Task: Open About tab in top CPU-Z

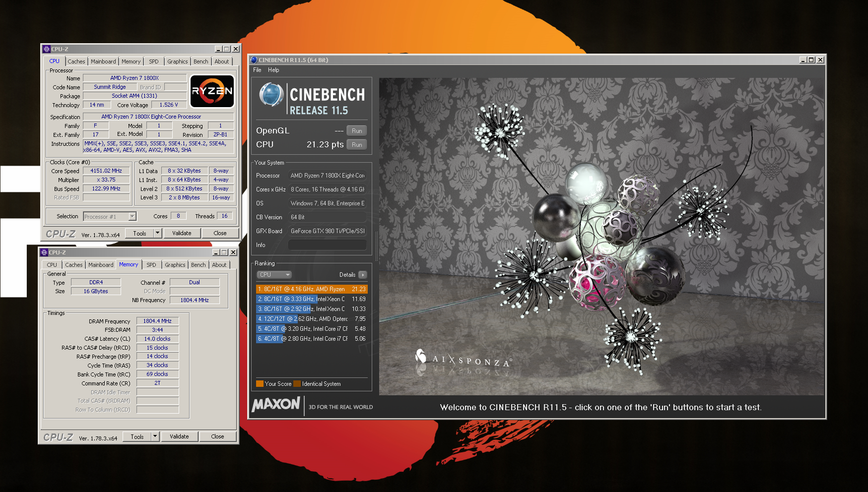Action: click(x=222, y=61)
